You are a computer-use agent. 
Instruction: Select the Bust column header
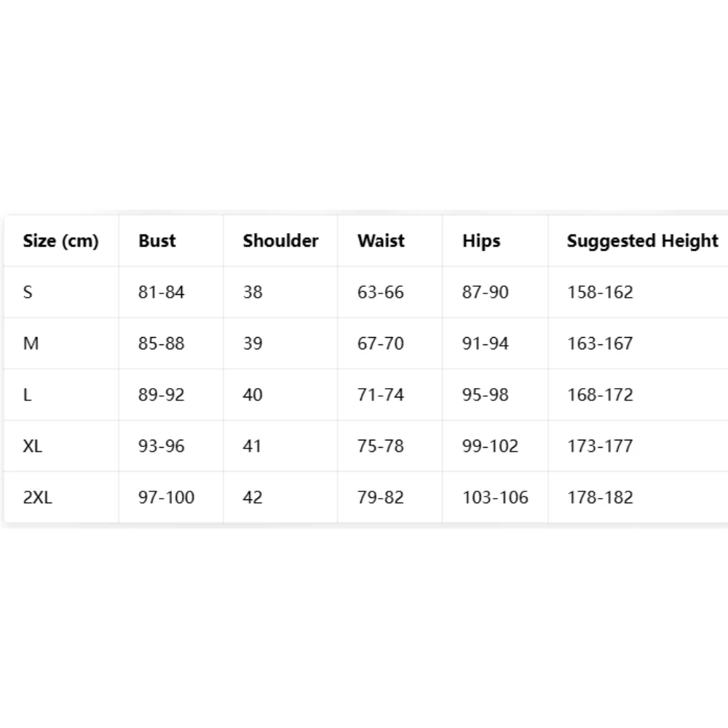(x=157, y=241)
